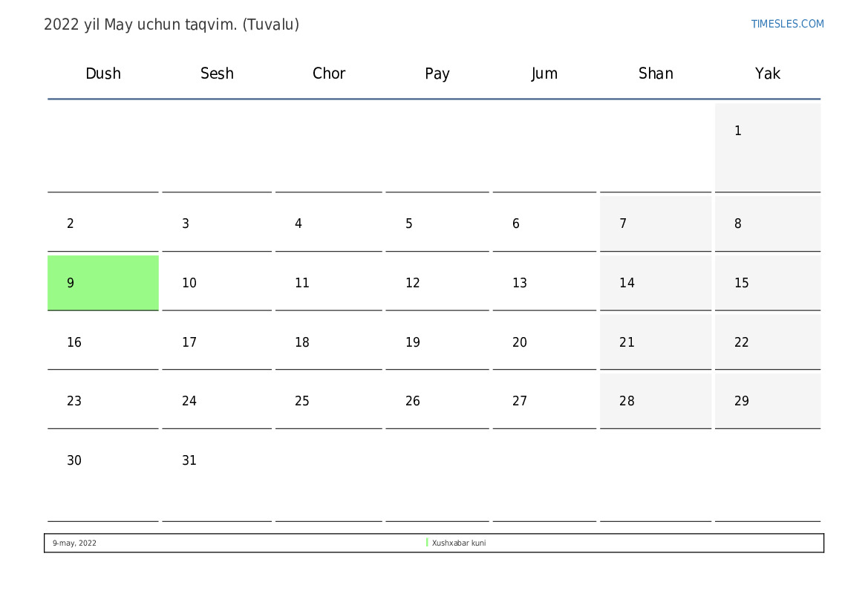The width and height of the screenshot is (868, 614).
Task: Choose Sunday May 29 cell
Action: 767,402
